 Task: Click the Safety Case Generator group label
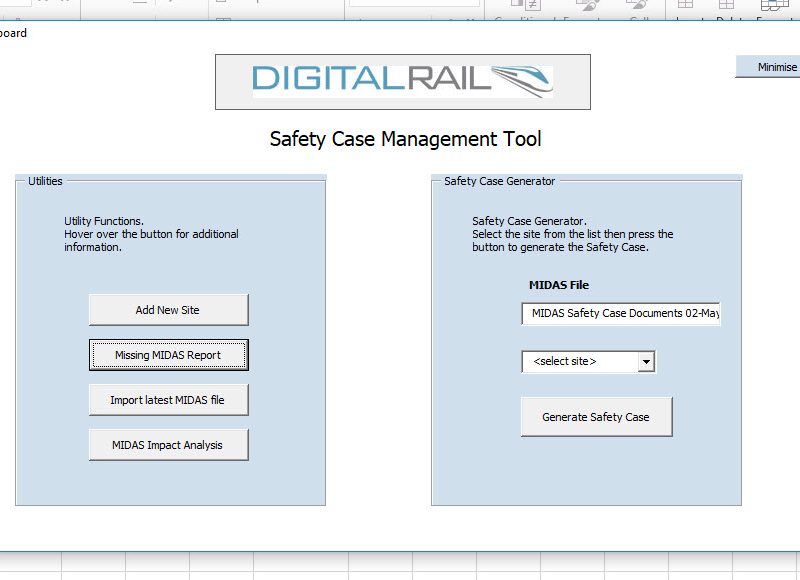[499, 181]
